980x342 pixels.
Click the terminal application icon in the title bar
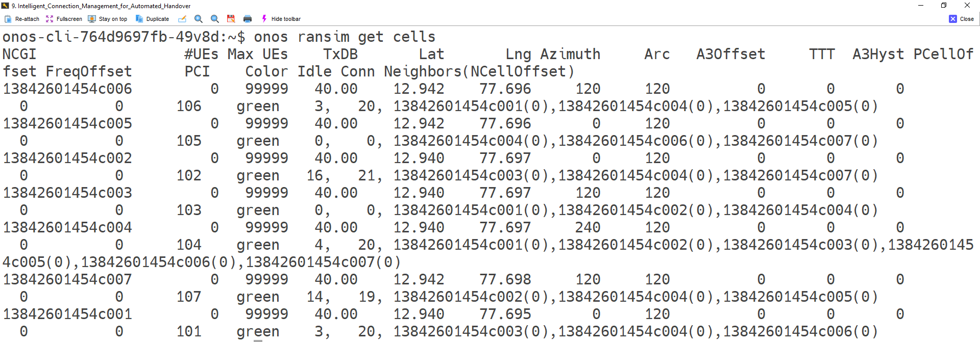pos(6,6)
